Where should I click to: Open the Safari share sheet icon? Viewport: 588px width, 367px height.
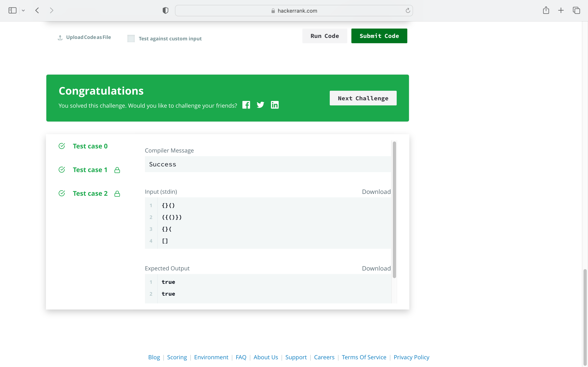[546, 10]
